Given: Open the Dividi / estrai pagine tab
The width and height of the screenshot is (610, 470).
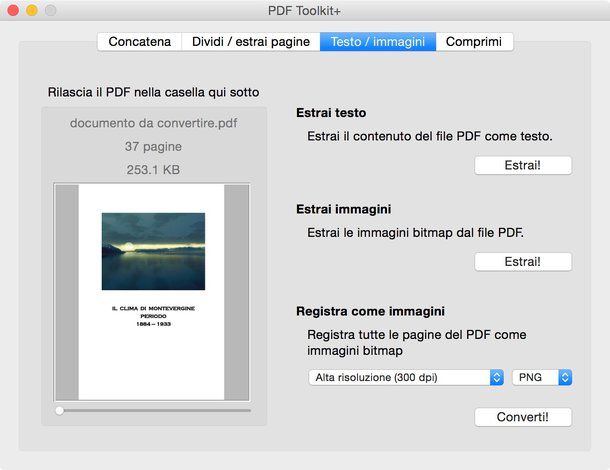Looking at the screenshot, I should pos(251,42).
